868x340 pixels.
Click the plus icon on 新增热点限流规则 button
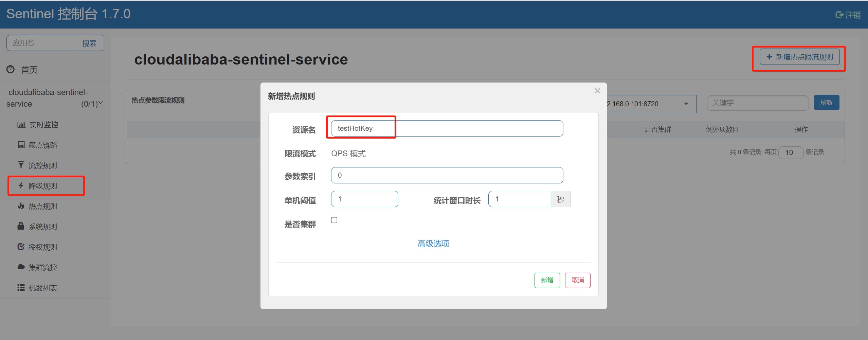tap(770, 57)
